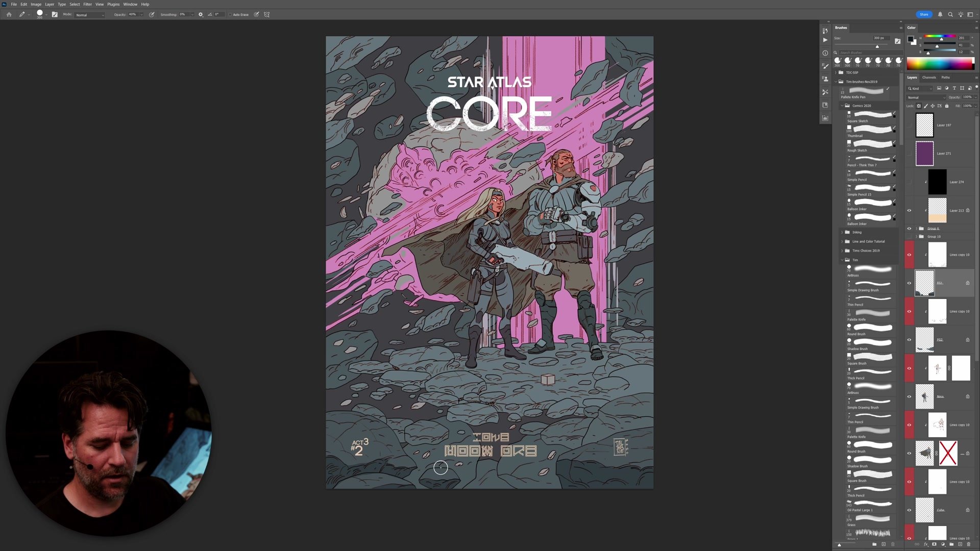Click the Home icon in options bar
The height and width of the screenshot is (551, 980).
(9, 14)
